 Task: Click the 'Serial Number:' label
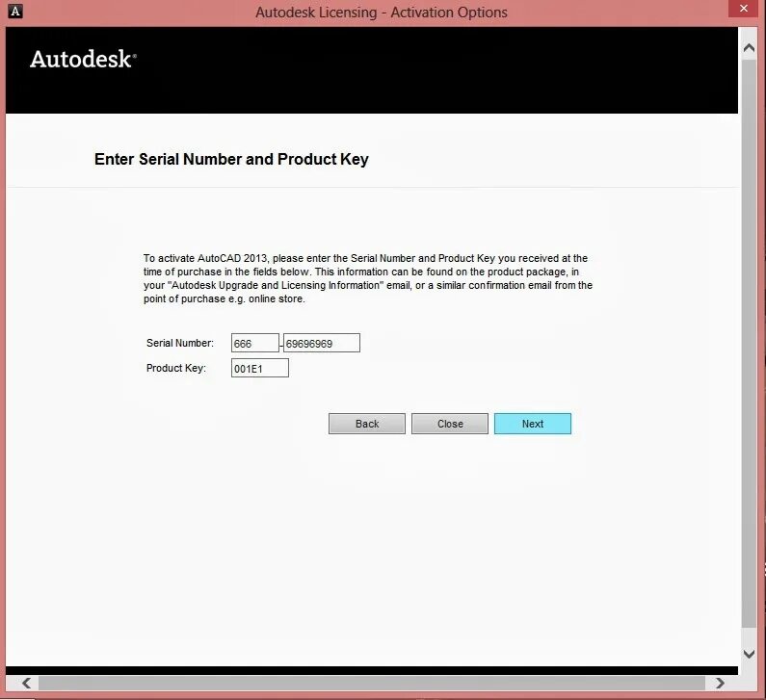pyautogui.click(x=180, y=343)
